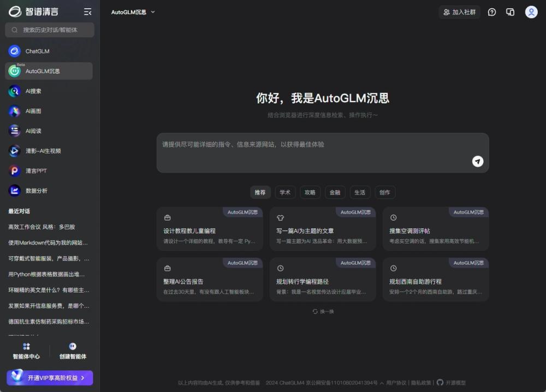The width and height of the screenshot is (546, 392).
Task: Click the shirt icon on 写一篇AI为主题的文章 card
Action: [x=280, y=218]
